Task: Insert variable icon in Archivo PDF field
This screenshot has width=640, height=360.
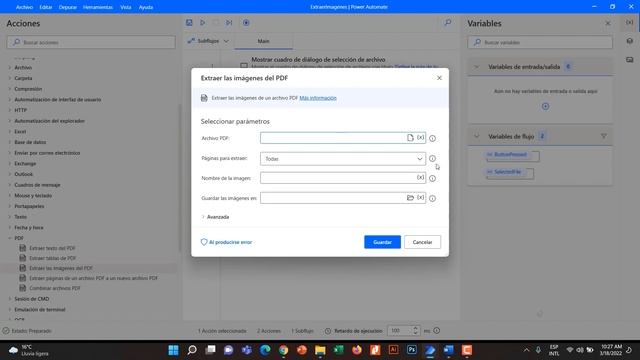Action: tap(420, 138)
